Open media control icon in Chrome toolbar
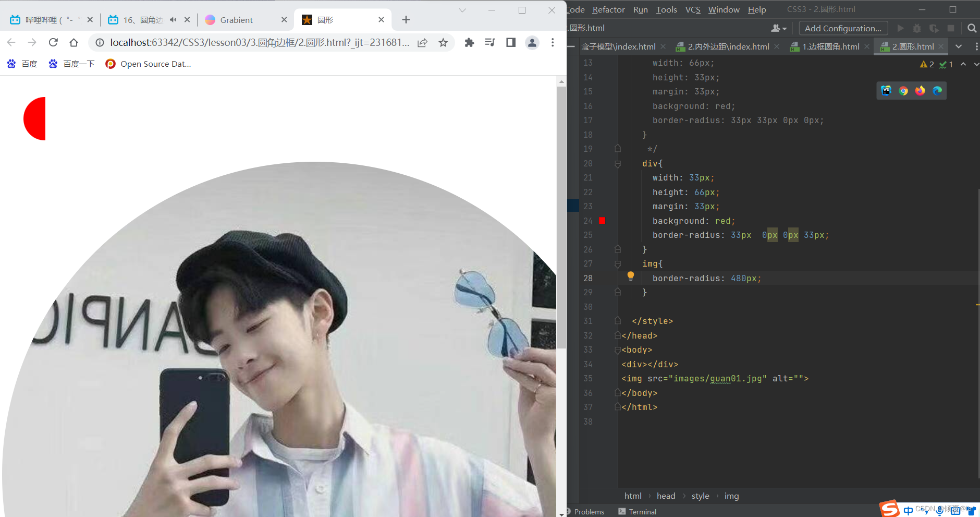This screenshot has width=980, height=517. tap(490, 42)
